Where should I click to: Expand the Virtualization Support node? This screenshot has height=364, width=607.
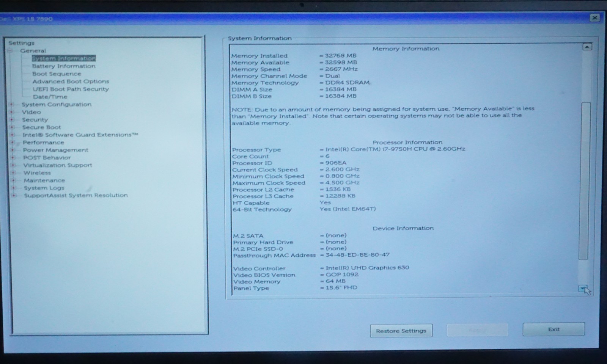[13, 165]
